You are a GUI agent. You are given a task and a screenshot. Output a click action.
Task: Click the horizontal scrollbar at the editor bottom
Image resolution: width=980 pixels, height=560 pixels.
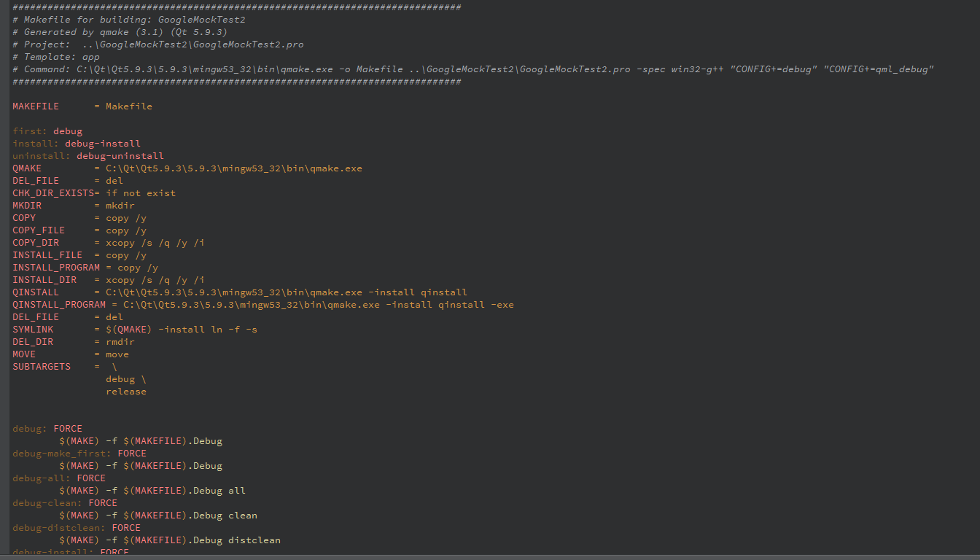tap(490, 557)
